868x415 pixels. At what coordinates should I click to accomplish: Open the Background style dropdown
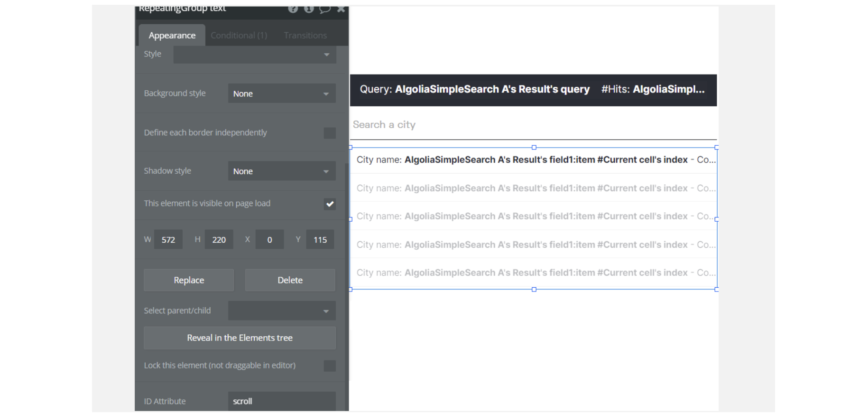(281, 94)
